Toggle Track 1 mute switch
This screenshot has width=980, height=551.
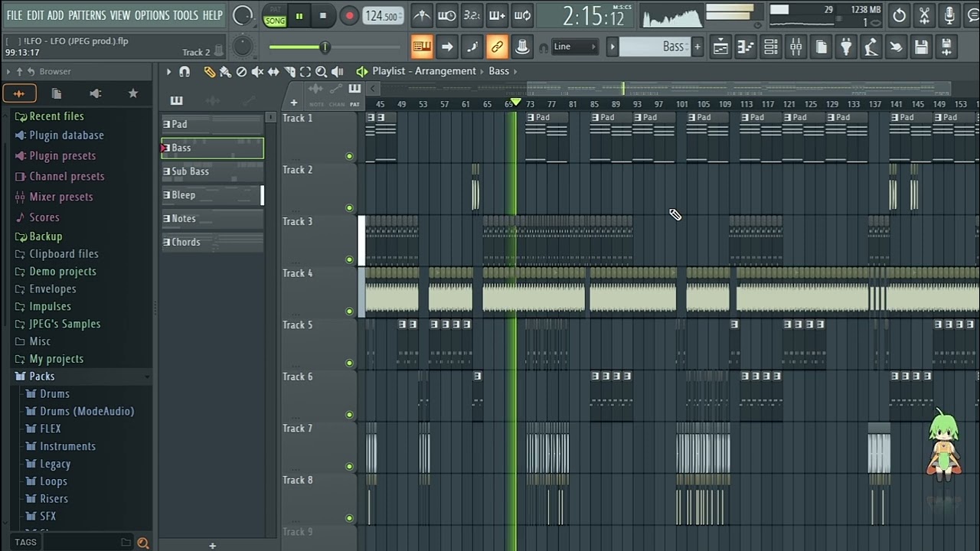click(350, 156)
